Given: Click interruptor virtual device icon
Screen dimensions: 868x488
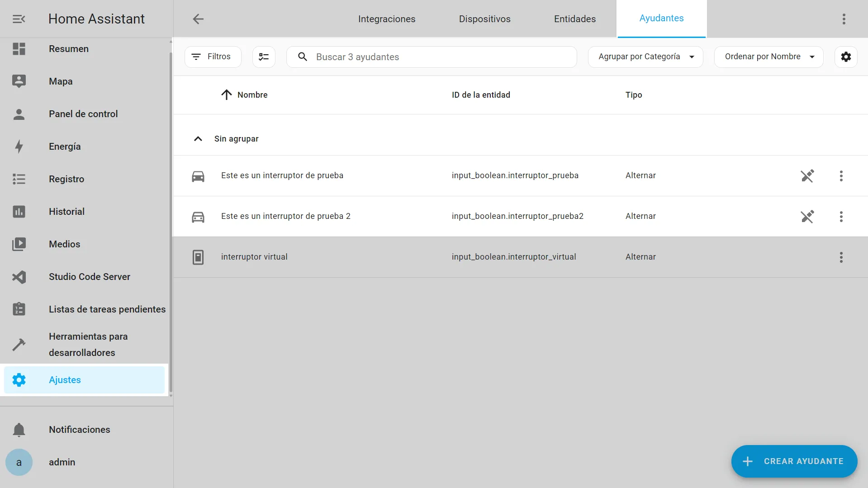Looking at the screenshot, I should click(198, 257).
